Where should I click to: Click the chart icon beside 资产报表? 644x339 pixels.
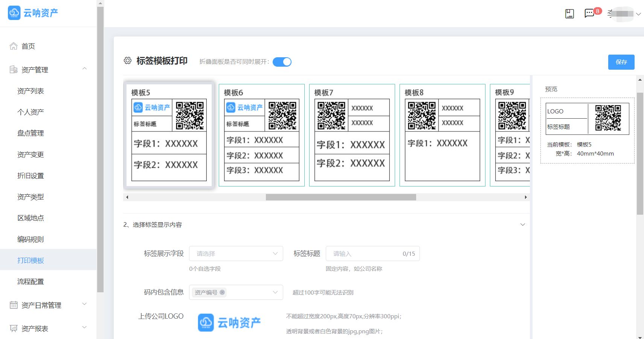(x=14, y=328)
